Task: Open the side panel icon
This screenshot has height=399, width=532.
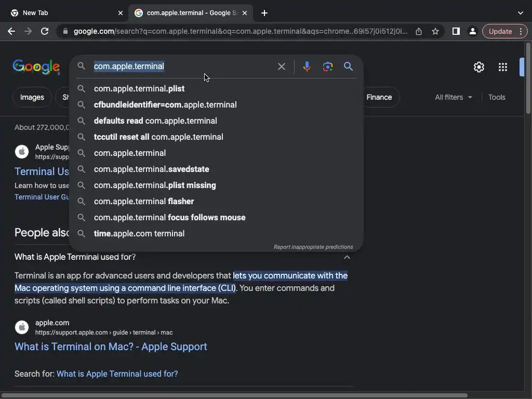Action: [456, 31]
